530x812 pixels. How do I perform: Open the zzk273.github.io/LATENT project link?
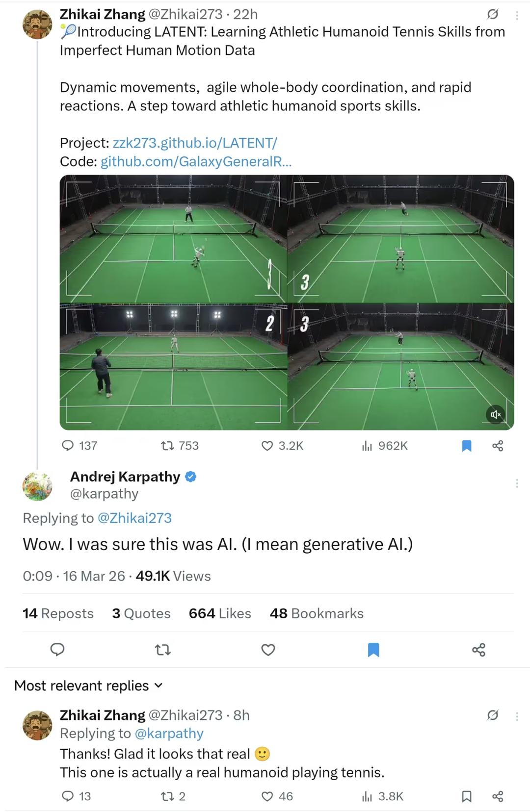[195, 143]
